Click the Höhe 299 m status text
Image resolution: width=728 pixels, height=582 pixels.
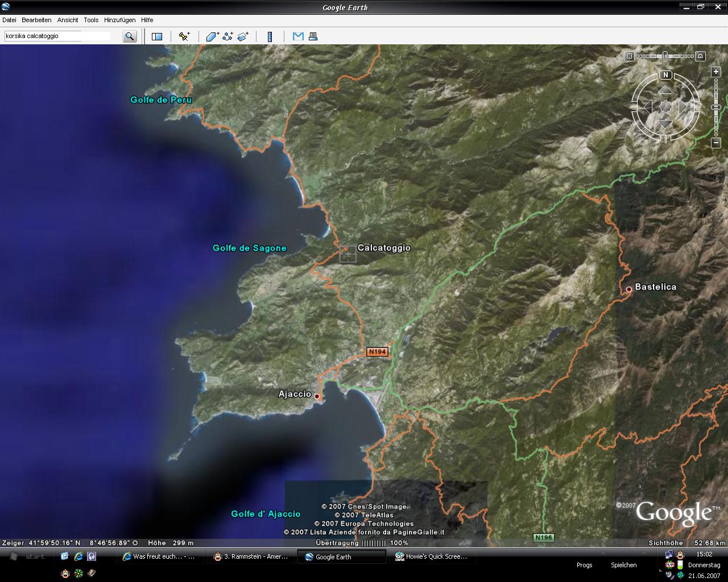pos(171,543)
